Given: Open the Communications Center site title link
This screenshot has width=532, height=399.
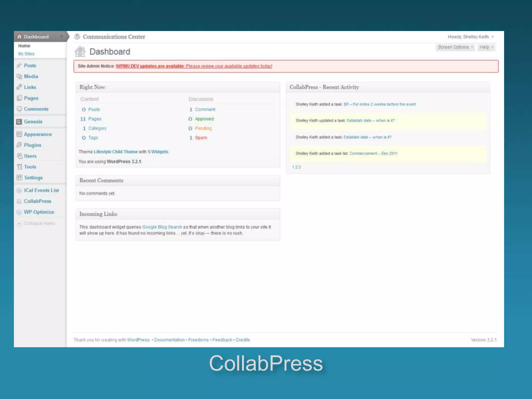Looking at the screenshot, I should click(114, 37).
